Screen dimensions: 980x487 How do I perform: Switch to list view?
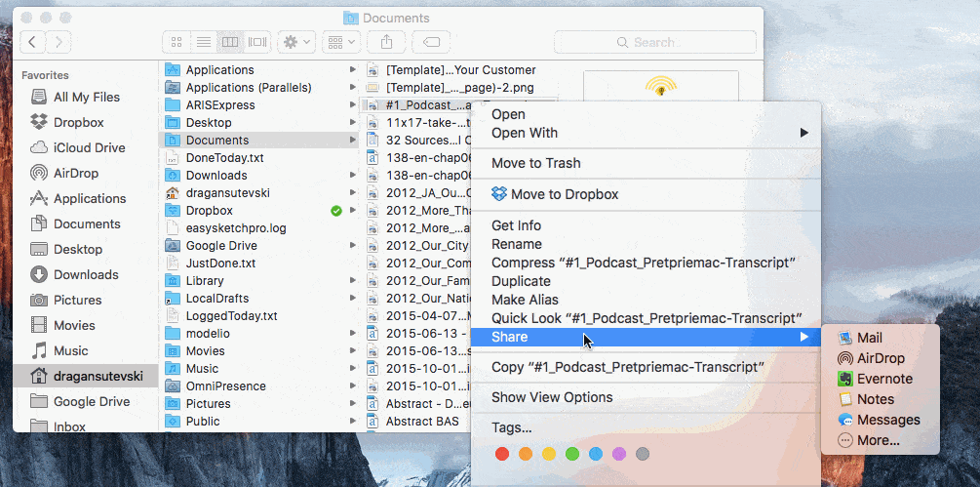(204, 42)
